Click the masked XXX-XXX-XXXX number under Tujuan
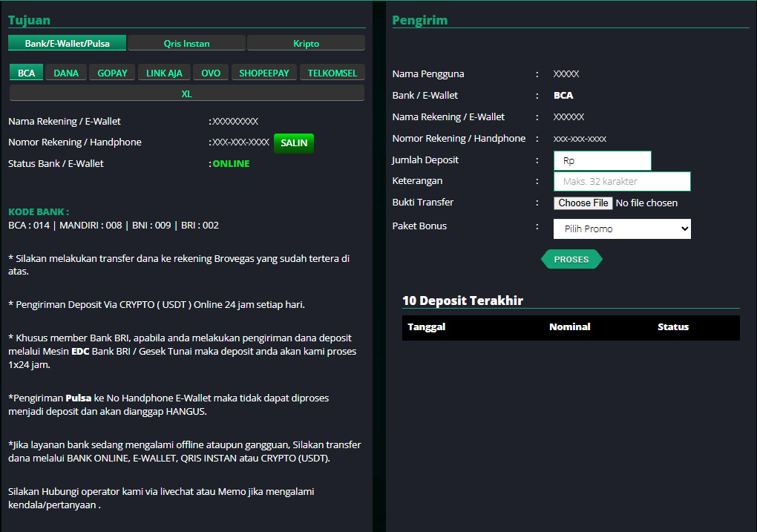Viewport: 757px width, 532px height. 241,142
